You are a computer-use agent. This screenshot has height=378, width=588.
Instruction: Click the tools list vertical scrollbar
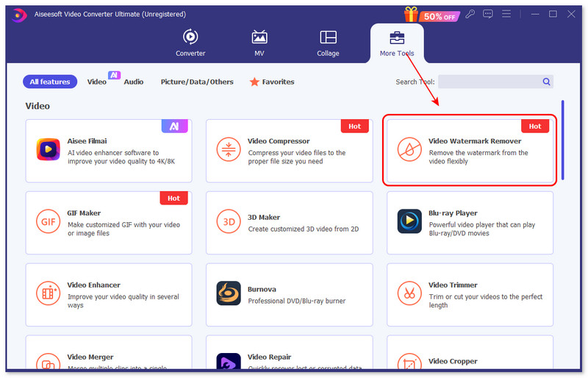562,140
